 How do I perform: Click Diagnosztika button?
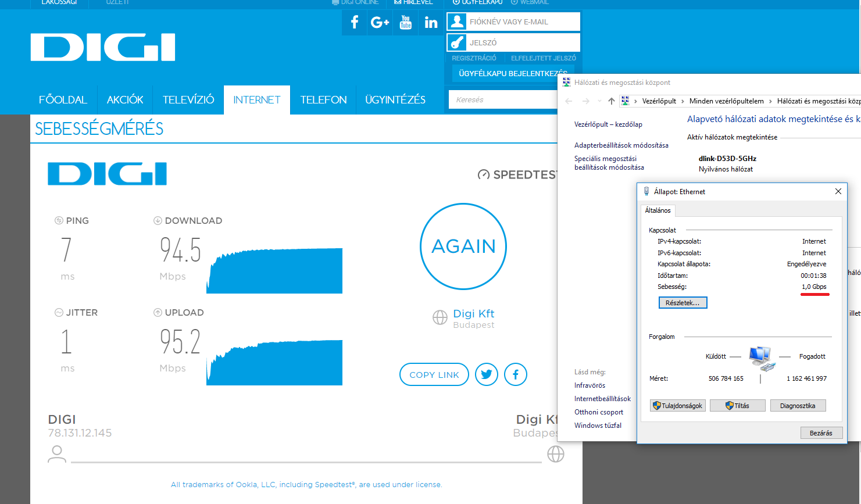click(x=798, y=406)
